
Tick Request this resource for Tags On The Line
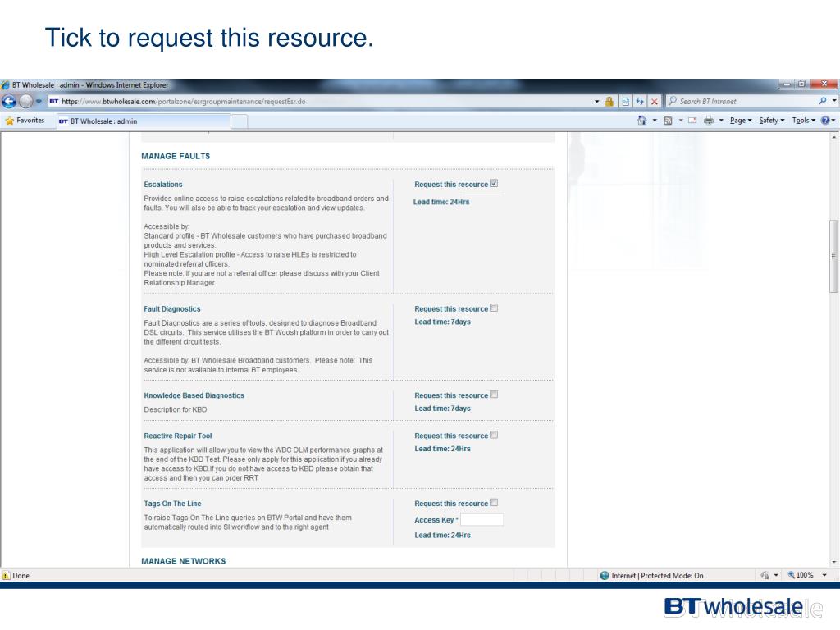point(494,503)
